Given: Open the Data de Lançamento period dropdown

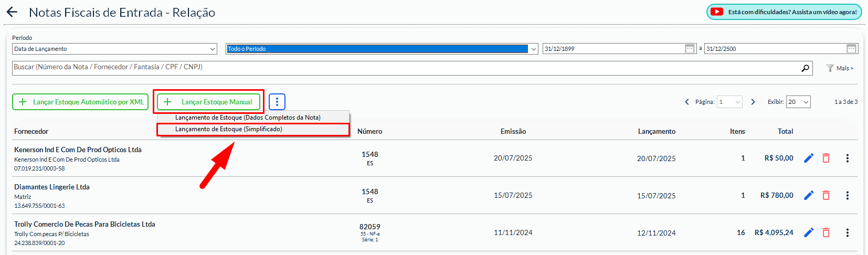Looking at the screenshot, I should (114, 49).
